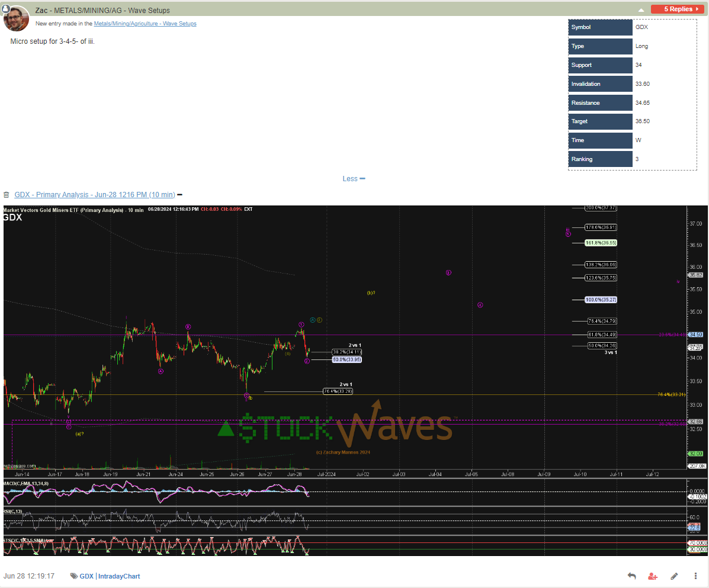Click the pencil edit icon
The height and width of the screenshot is (588, 709).
674,576
